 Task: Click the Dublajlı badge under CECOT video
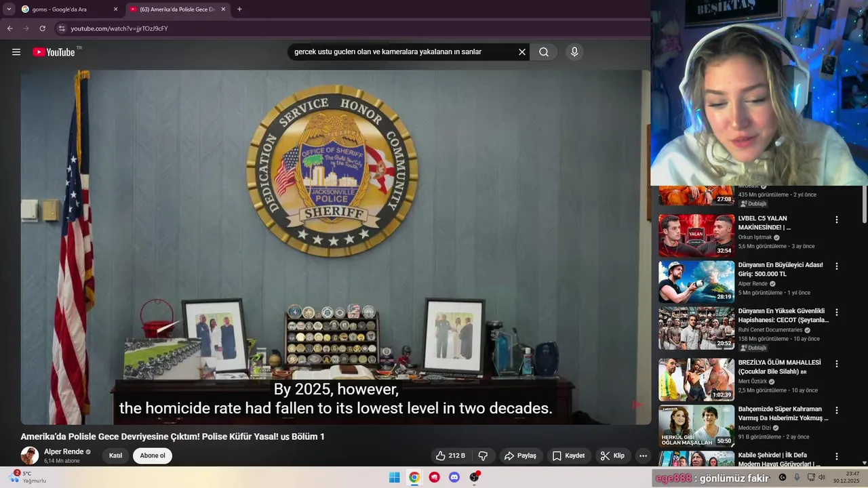pos(753,348)
